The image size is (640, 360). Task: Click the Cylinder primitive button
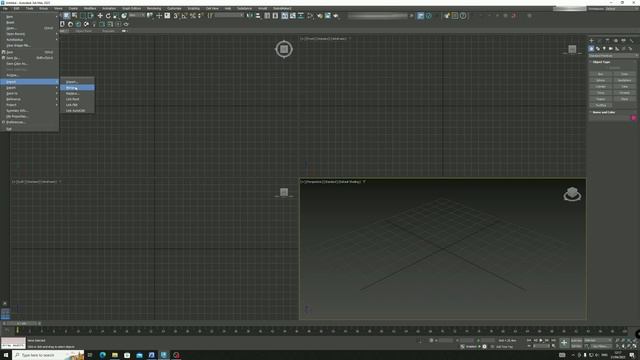point(601,87)
